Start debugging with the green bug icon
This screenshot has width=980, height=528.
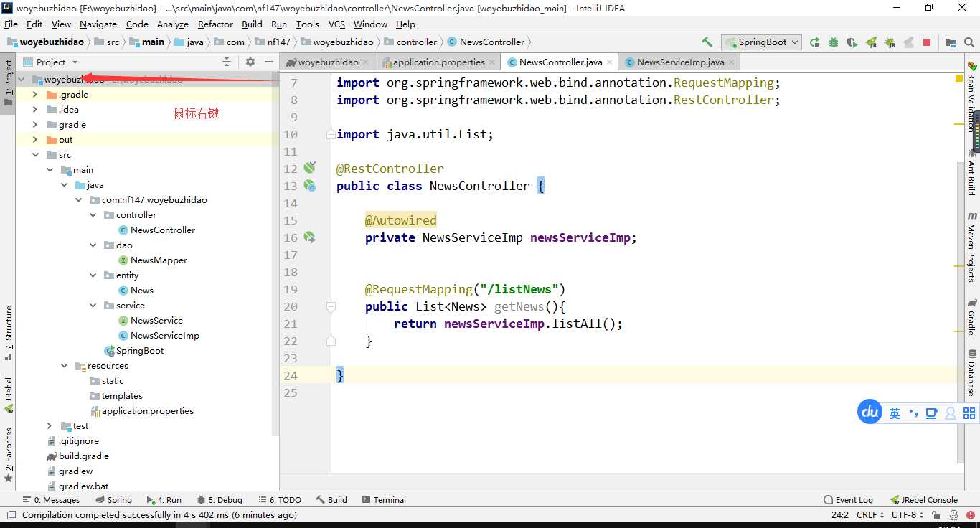[x=833, y=42]
